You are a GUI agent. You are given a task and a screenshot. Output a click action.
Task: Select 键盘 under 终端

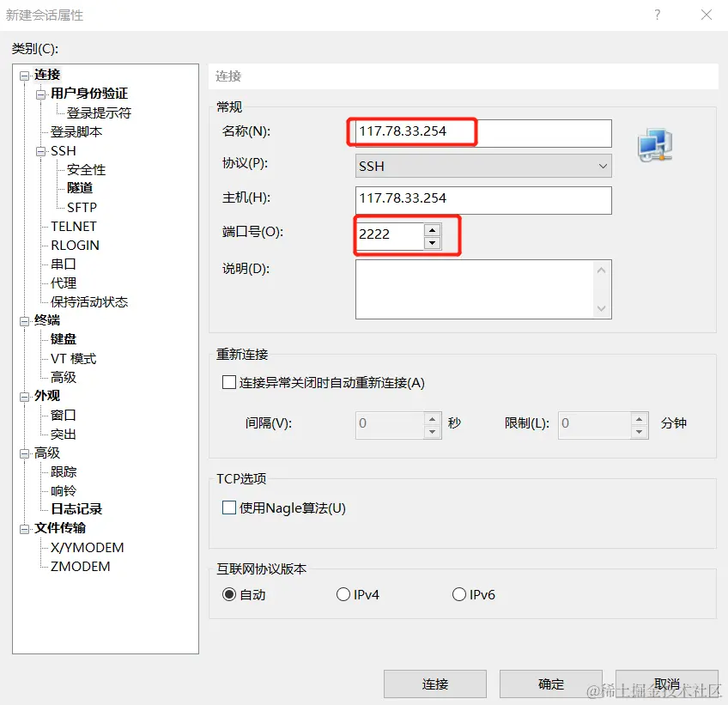(x=64, y=339)
